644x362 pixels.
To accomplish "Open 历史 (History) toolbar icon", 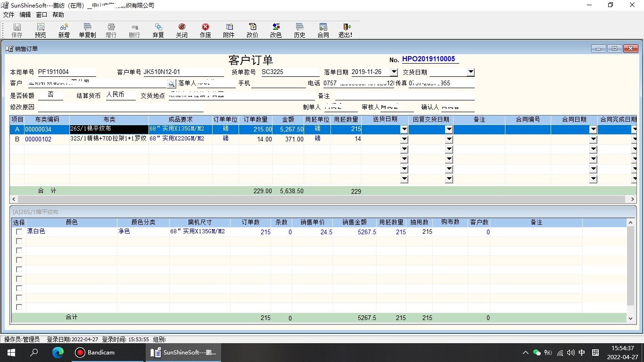I will click(299, 31).
